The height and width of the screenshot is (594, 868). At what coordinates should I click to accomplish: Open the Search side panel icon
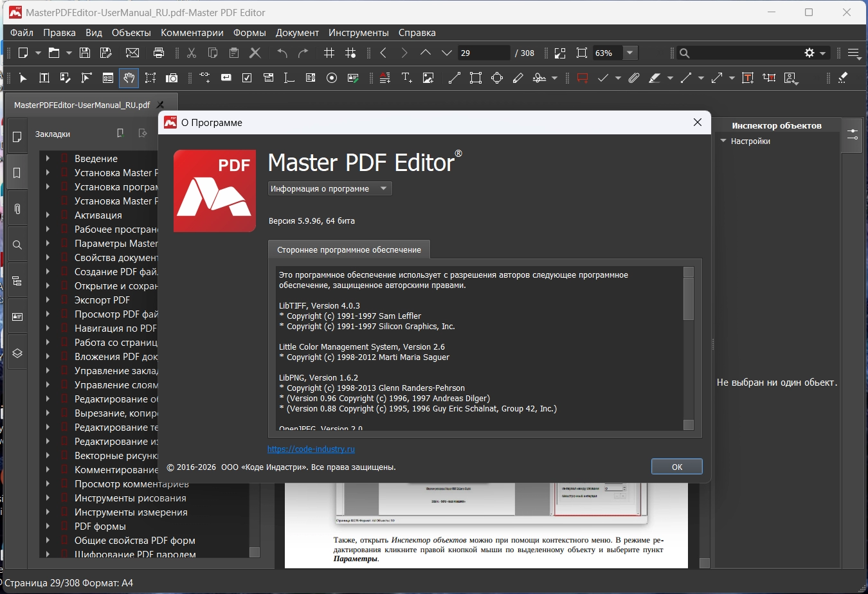17,245
